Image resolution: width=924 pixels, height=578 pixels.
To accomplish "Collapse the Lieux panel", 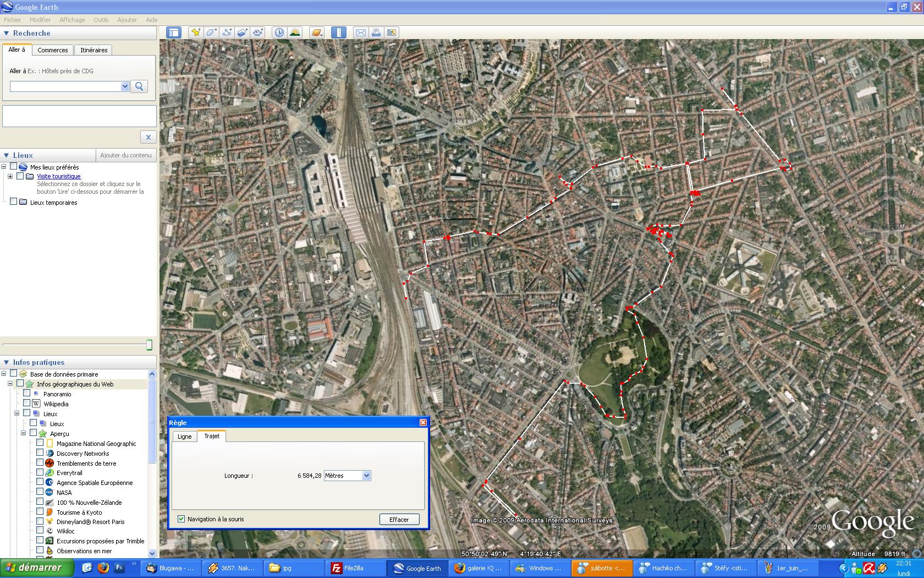I will (7, 155).
